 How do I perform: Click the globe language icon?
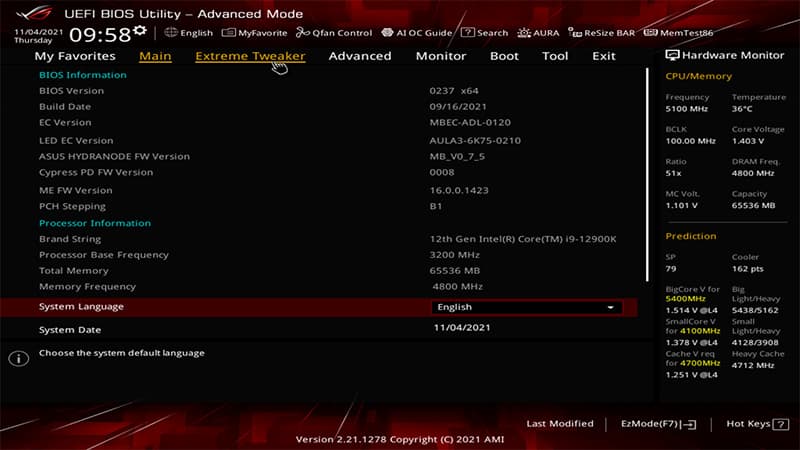[x=171, y=32]
